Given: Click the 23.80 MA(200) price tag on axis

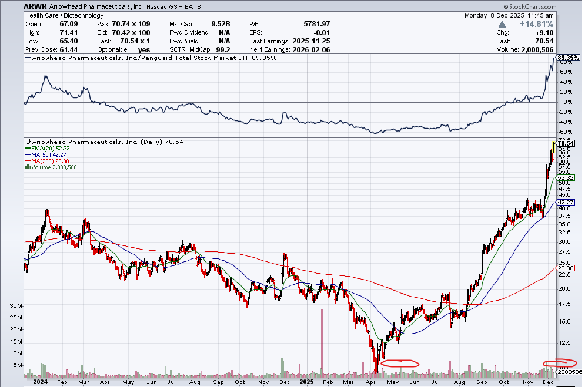Looking at the screenshot, I should coord(566,268).
